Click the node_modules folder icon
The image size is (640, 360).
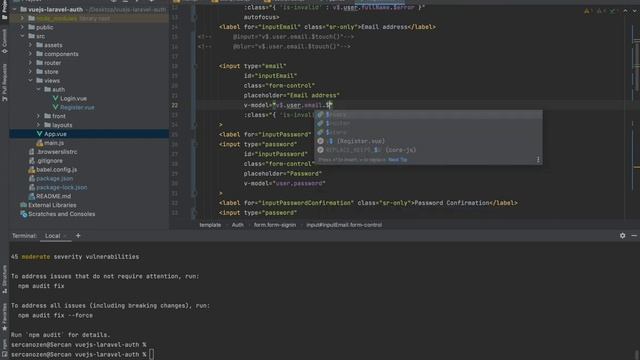pyautogui.click(x=31, y=18)
